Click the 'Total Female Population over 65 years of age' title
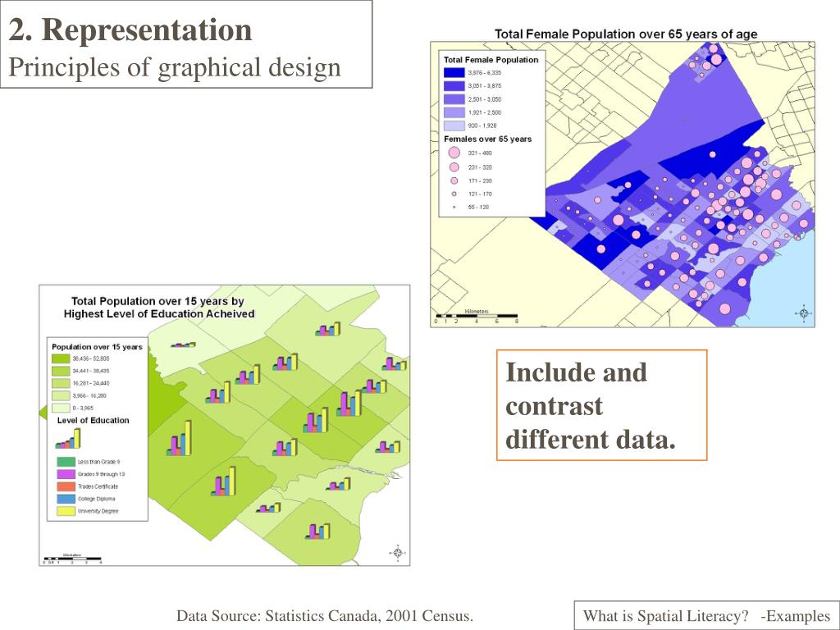The height and width of the screenshot is (630, 840). (626, 34)
